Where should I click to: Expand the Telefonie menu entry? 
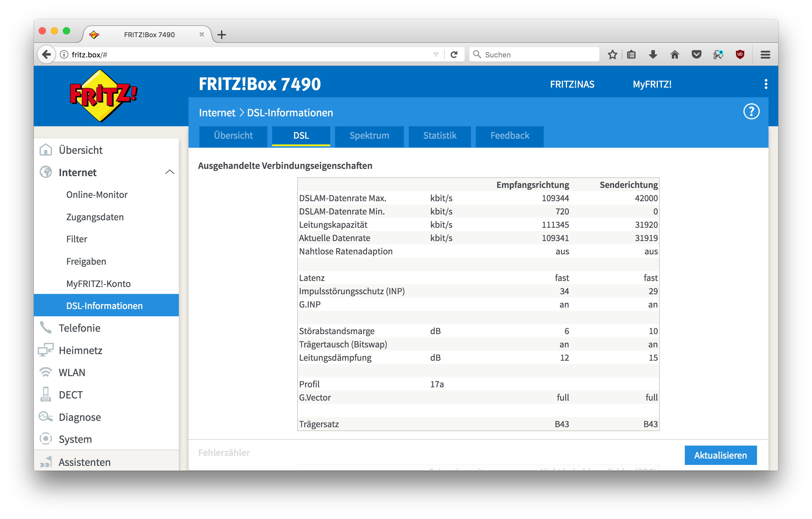click(79, 328)
